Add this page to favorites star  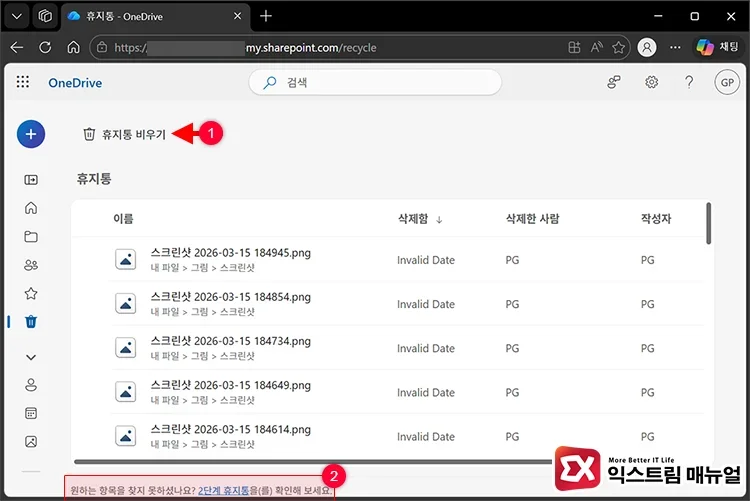coord(618,47)
